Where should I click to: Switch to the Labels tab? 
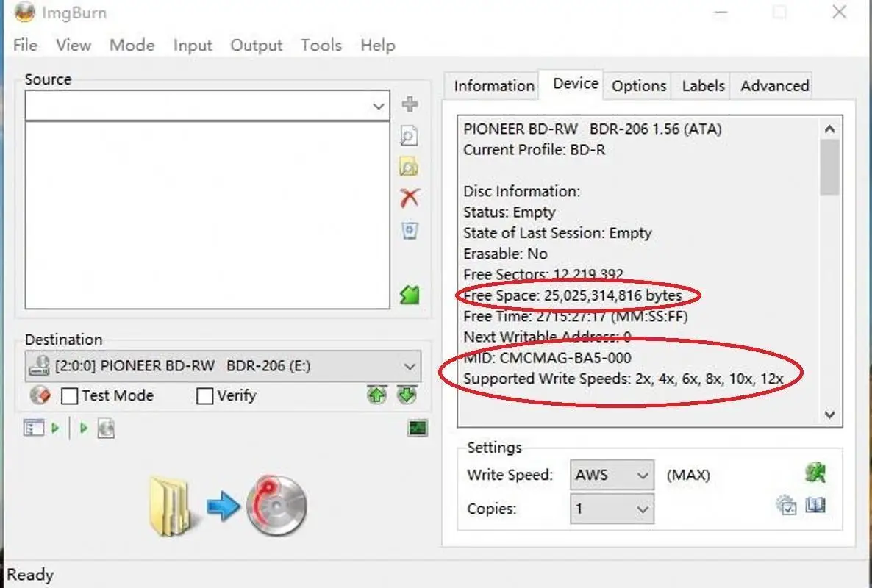[703, 85]
